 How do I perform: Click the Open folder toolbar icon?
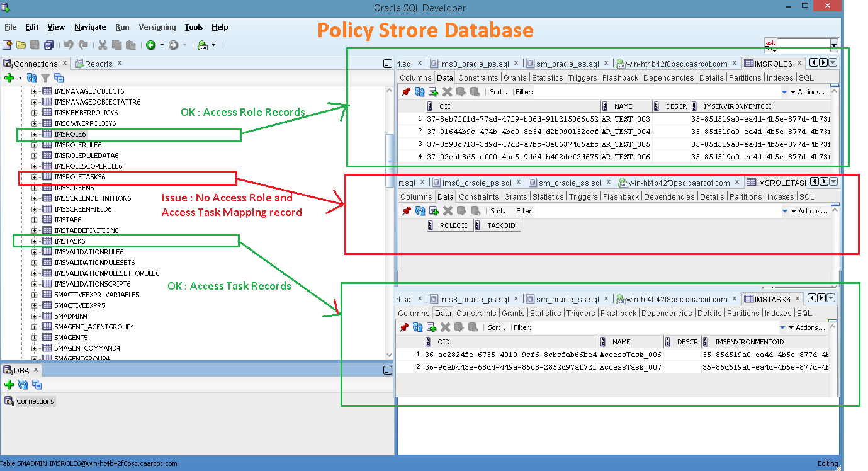21,45
